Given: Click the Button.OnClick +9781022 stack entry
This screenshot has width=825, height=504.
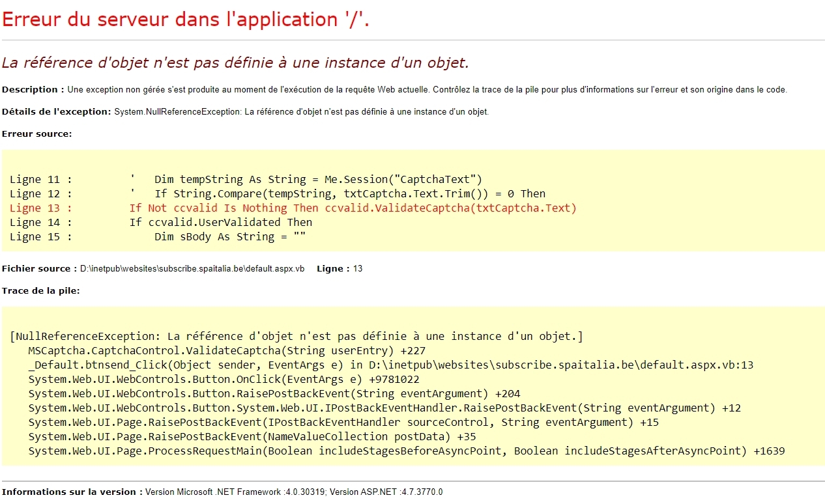Looking at the screenshot, I should point(224,380).
